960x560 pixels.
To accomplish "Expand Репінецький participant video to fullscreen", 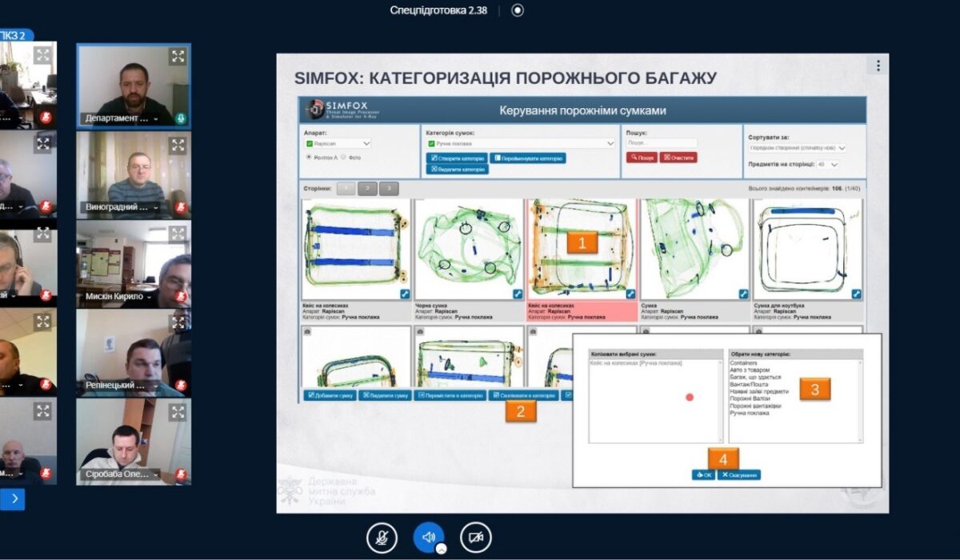I will pos(178,323).
